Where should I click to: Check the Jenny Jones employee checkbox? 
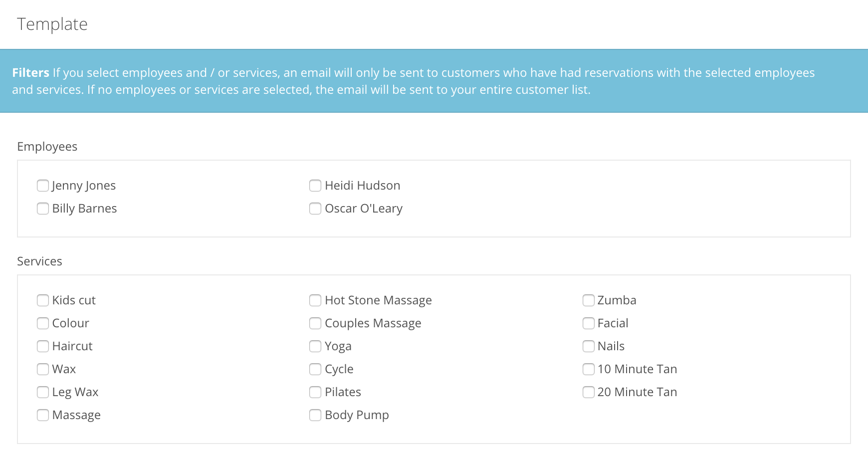click(43, 186)
